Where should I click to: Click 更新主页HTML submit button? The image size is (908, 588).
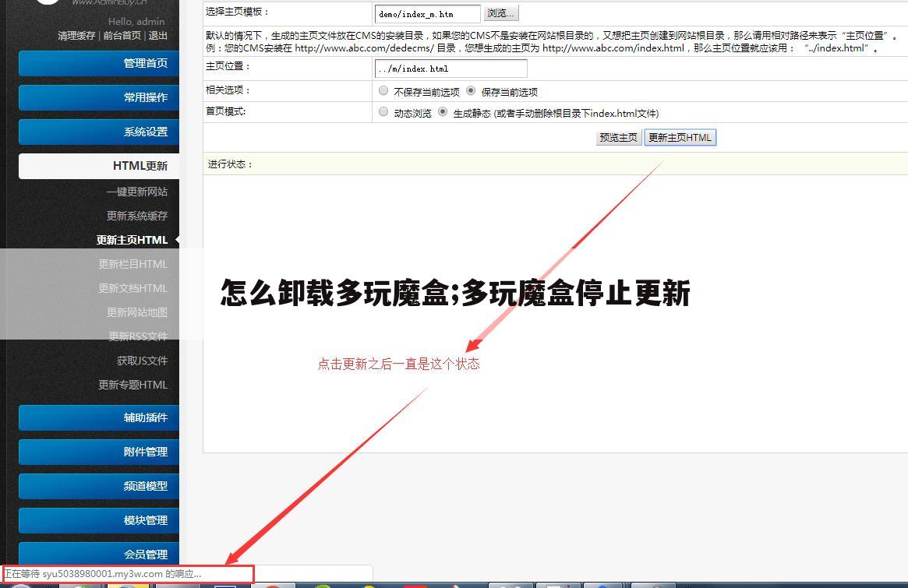tap(680, 137)
